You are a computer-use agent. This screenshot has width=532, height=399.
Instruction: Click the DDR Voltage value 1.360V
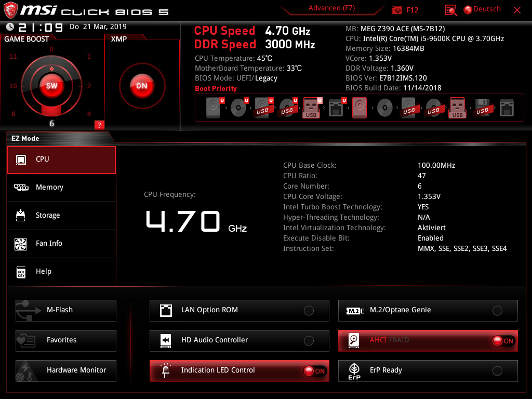[402, 68]
